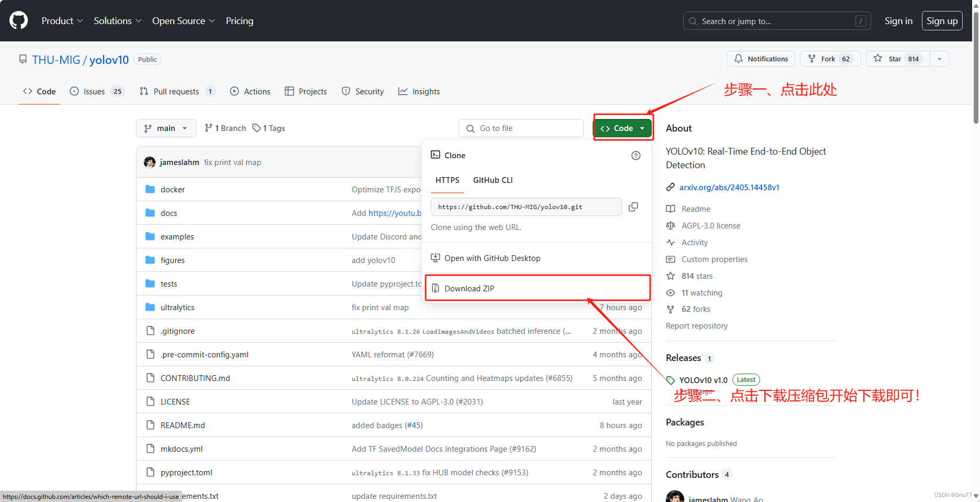Click the clone help question-mark icon

(636, 156)
